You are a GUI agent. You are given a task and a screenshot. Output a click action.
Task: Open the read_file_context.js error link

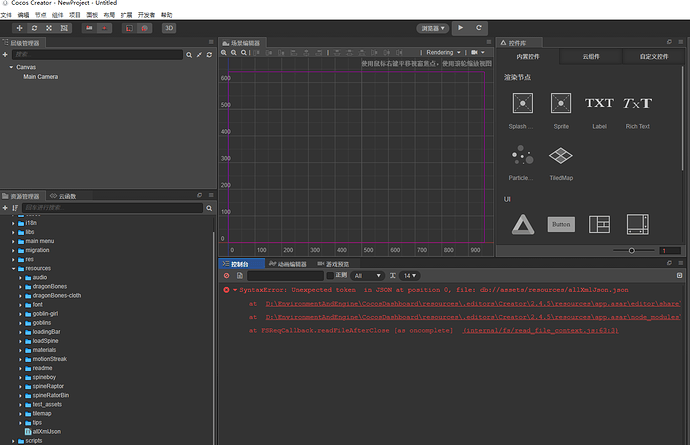click(x=540, y=331)
